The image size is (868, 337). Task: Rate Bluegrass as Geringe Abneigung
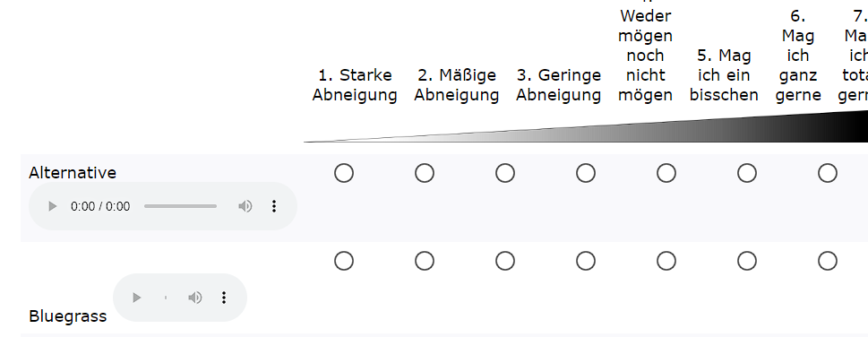505,261
